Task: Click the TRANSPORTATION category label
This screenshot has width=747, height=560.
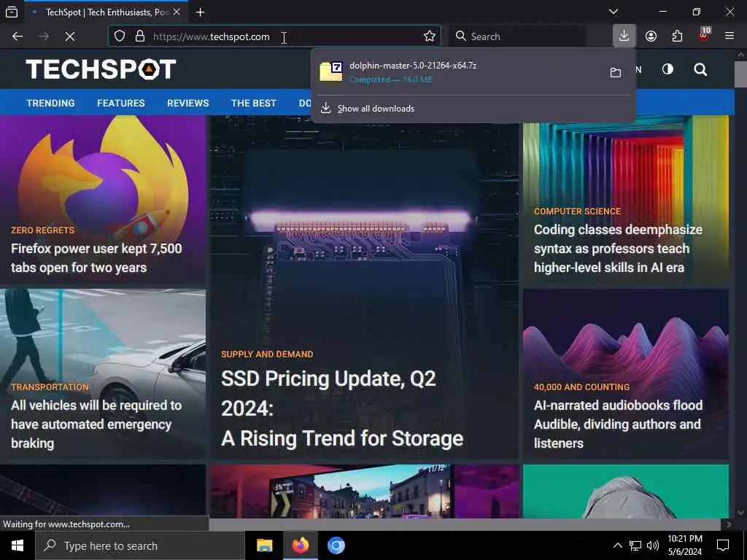Action: click(50, 387)
